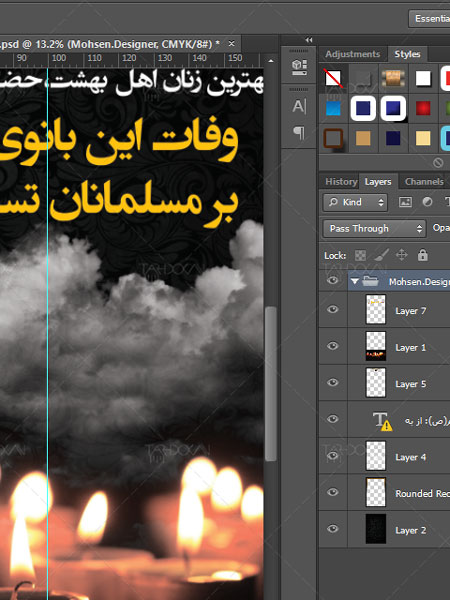Viewport: 450px width, 600px height.
Task: Open the Pass Through blend mode dropdown
Action: pyautogui.click(x=374, y=228)
